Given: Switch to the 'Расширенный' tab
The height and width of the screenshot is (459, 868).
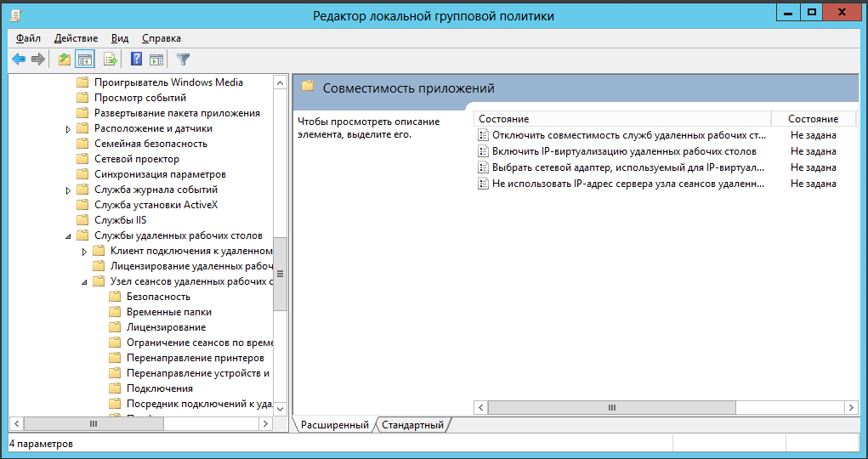Looking at the screenshot, I should tap(334, 425).
